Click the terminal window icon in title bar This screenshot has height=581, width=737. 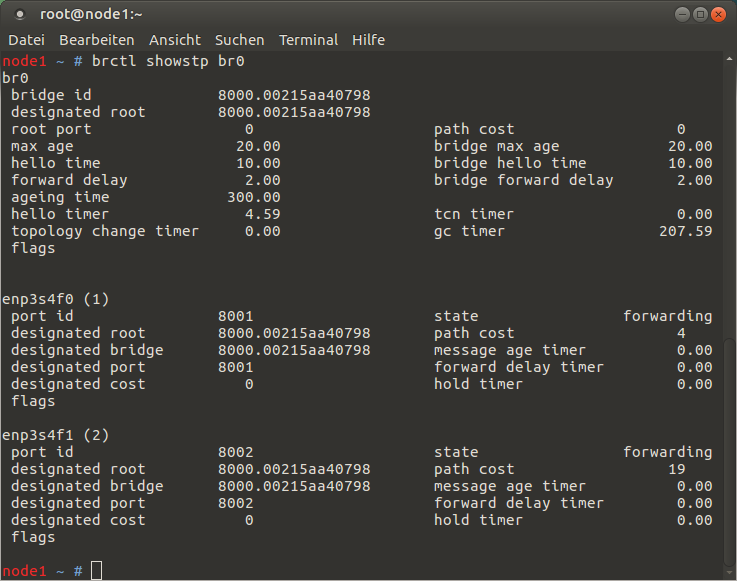tap(20, 15)
